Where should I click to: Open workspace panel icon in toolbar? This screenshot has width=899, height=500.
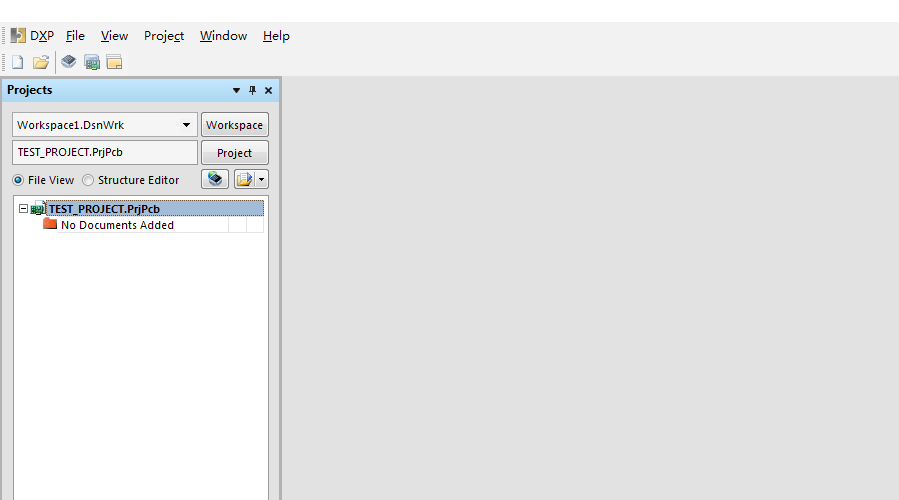coord(114,62)
